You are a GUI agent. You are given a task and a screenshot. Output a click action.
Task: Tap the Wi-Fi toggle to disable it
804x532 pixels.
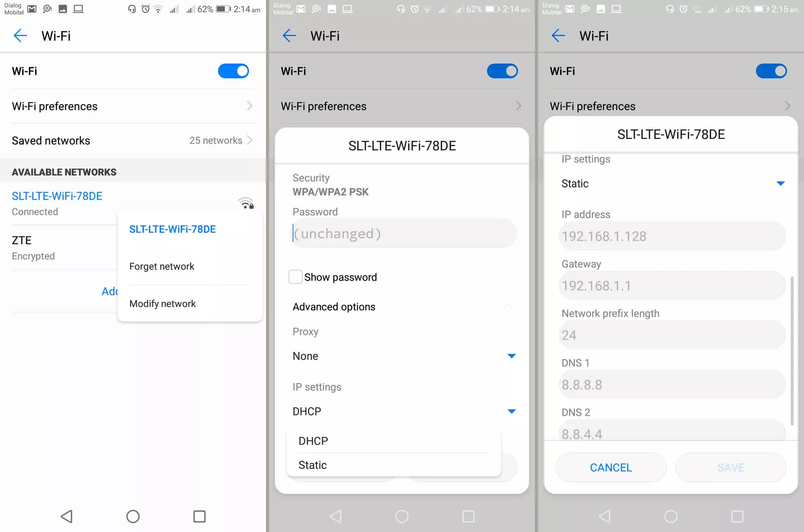234,71
